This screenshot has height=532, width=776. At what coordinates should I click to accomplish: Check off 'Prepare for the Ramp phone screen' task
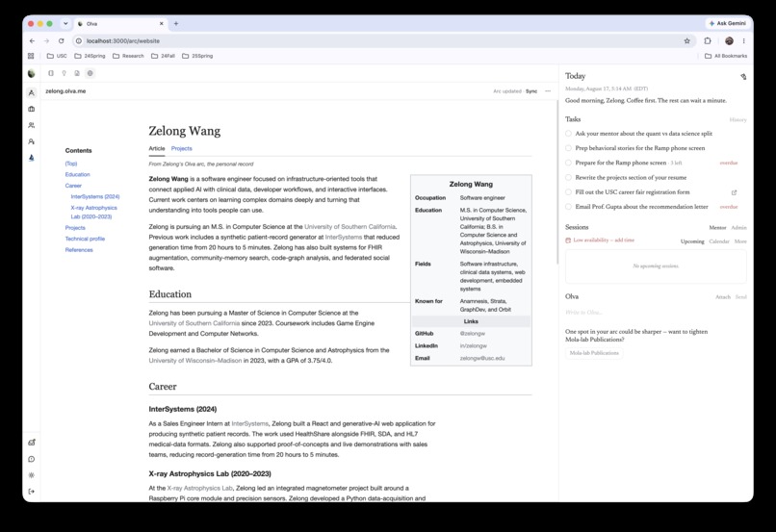click(x=568, y=163)
